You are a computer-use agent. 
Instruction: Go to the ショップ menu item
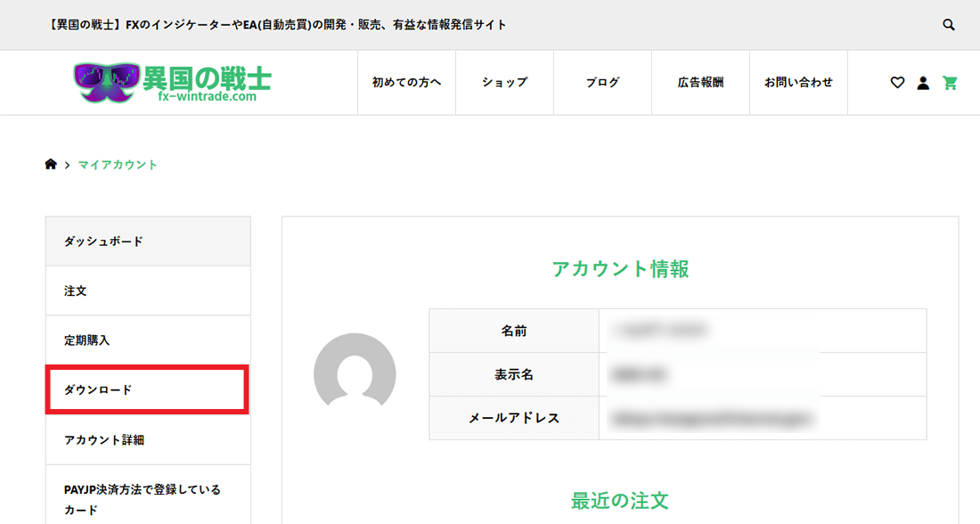(504, 83)
